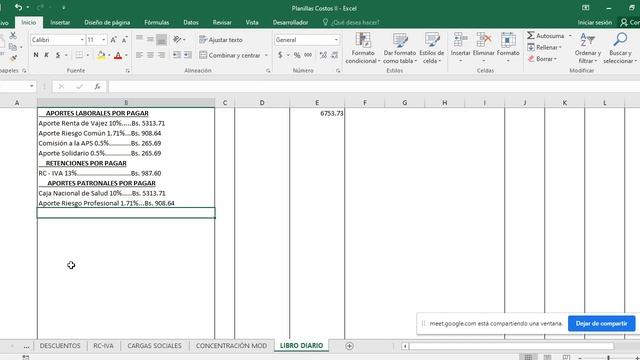The width and height of the screenshot is (640, 360).
Task: Align cell text right
Action: click(x=162, y=55)
